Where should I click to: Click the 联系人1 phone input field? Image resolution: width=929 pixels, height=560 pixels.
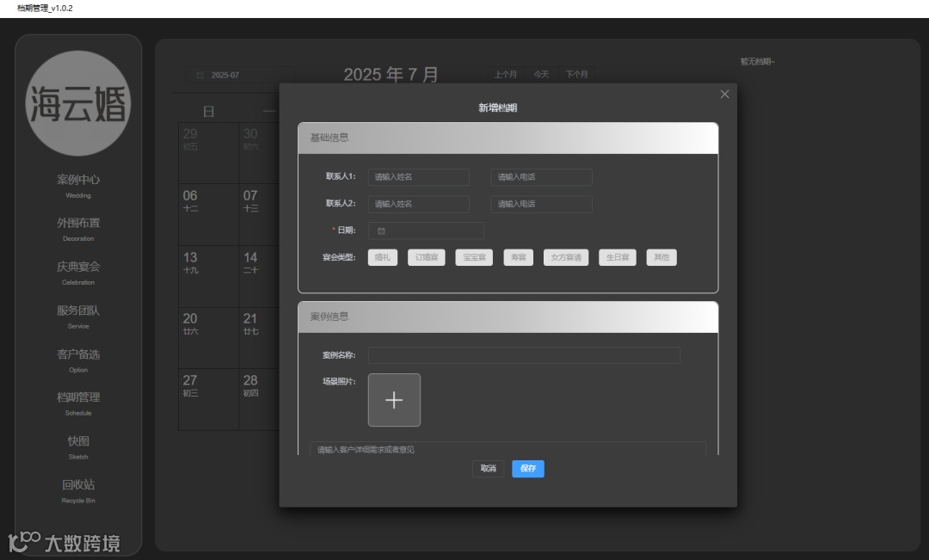pyautogui.click(x=542, y=177)
